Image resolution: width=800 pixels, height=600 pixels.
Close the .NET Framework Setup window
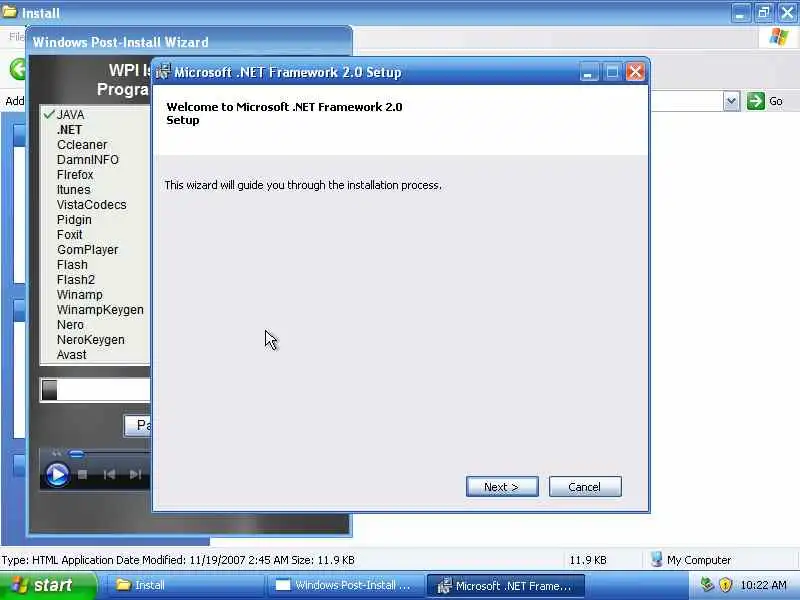tap(635, 72)
